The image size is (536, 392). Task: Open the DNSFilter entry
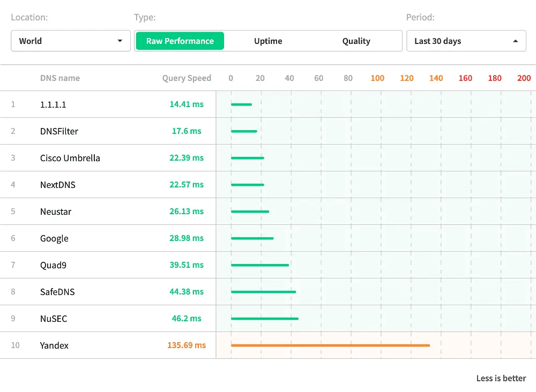click(x=59, y=131)
